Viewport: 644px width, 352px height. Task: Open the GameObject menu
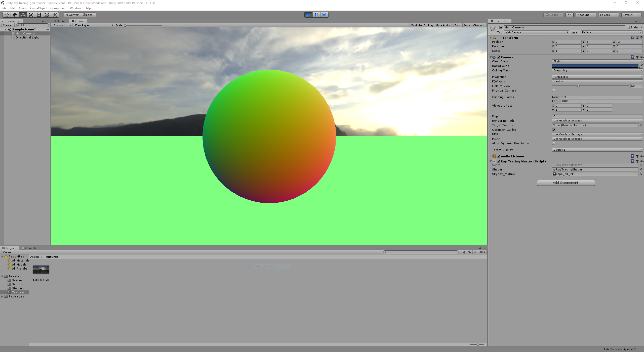(38, 8)
